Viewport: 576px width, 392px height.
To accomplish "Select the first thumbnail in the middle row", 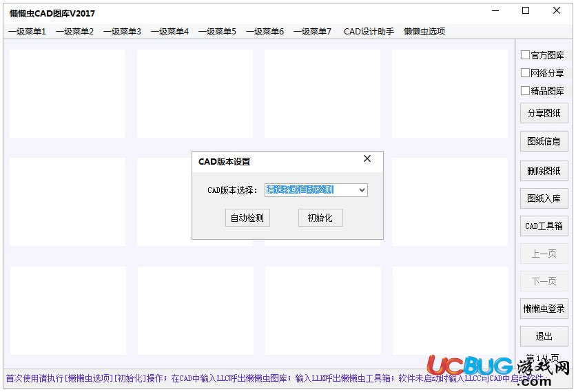I will [68, 202].
